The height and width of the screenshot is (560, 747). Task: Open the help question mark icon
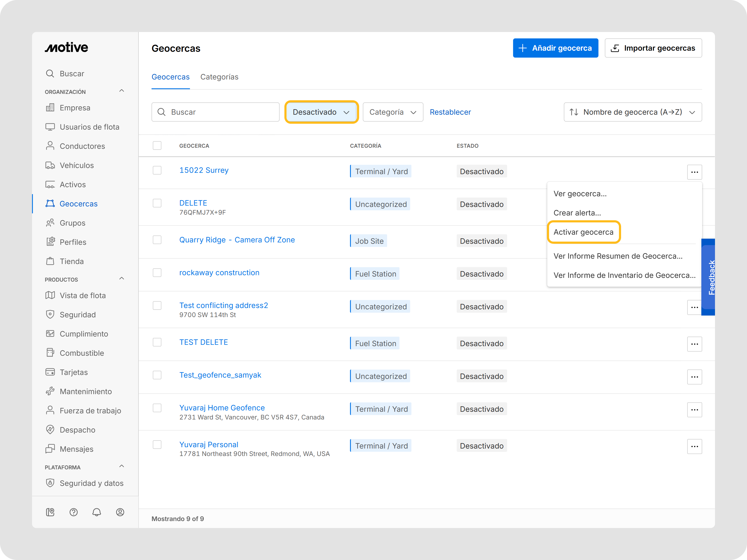[73, 512]
